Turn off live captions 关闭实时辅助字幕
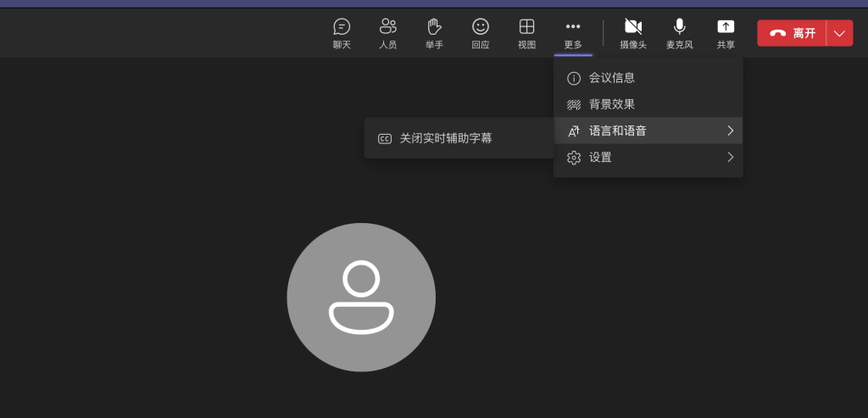Viewport: 868px width, 418px height. point(459,138)
